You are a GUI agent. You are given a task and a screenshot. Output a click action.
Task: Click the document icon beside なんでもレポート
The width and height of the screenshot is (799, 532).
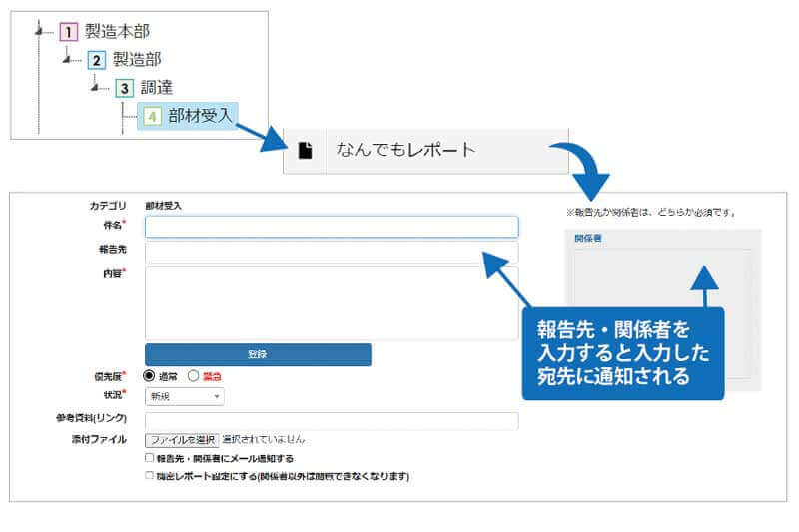(x=305, y=150)
